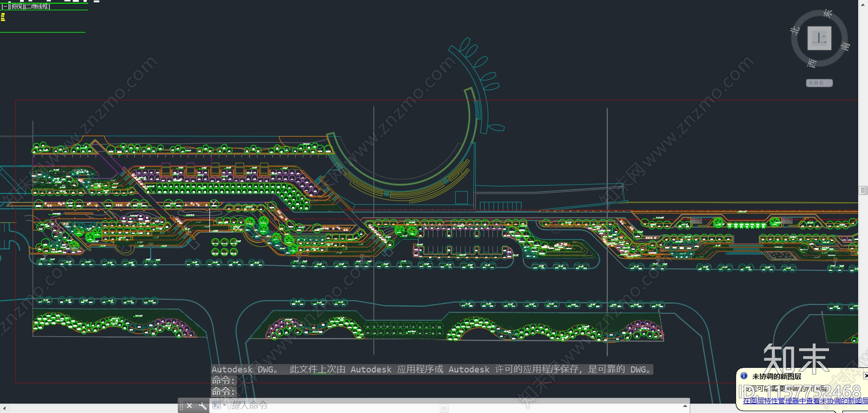Open the [-] viewport controls menu
Screen dimensions: 868x413
pyautogui.click(x=4, y=7)
